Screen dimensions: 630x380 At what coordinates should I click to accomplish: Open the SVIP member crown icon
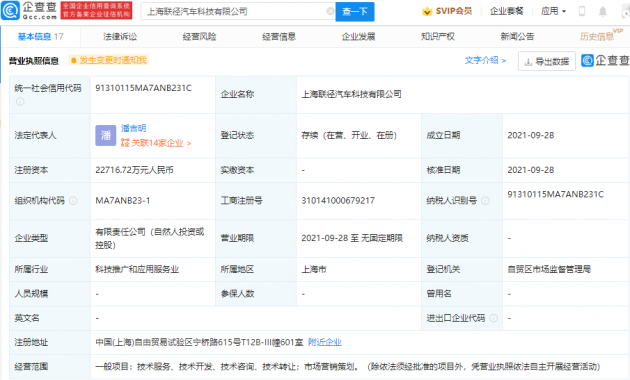click(x=427, y=11)
